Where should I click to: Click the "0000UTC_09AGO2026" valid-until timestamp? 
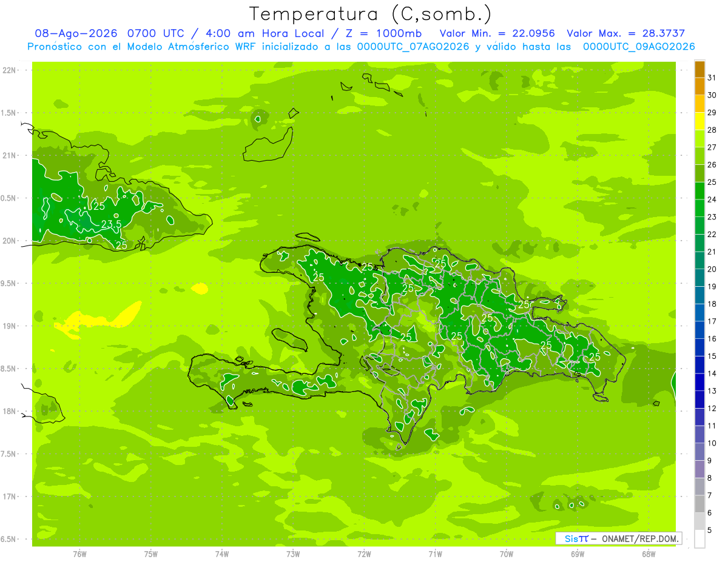tap(639, 47)
